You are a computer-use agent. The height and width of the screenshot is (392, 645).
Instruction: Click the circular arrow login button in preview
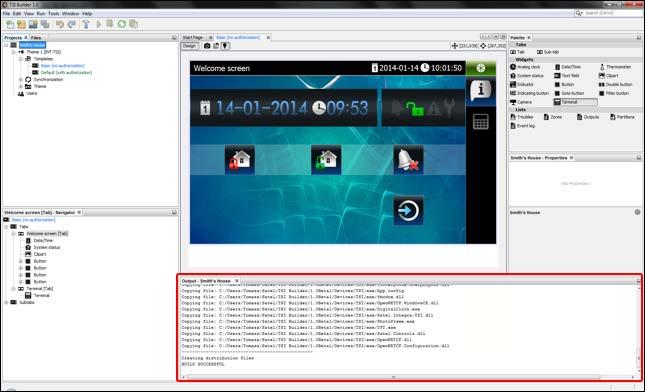pyautogui.click(x=408, y=210)
